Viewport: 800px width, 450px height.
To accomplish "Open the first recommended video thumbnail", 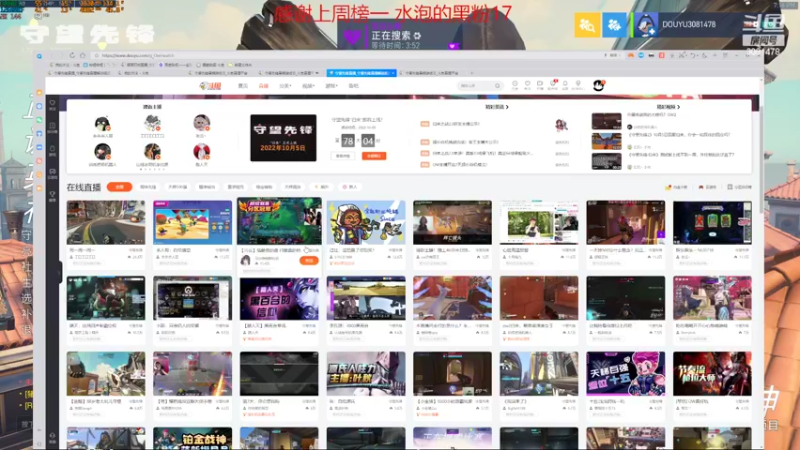I will tap(606, 121).
